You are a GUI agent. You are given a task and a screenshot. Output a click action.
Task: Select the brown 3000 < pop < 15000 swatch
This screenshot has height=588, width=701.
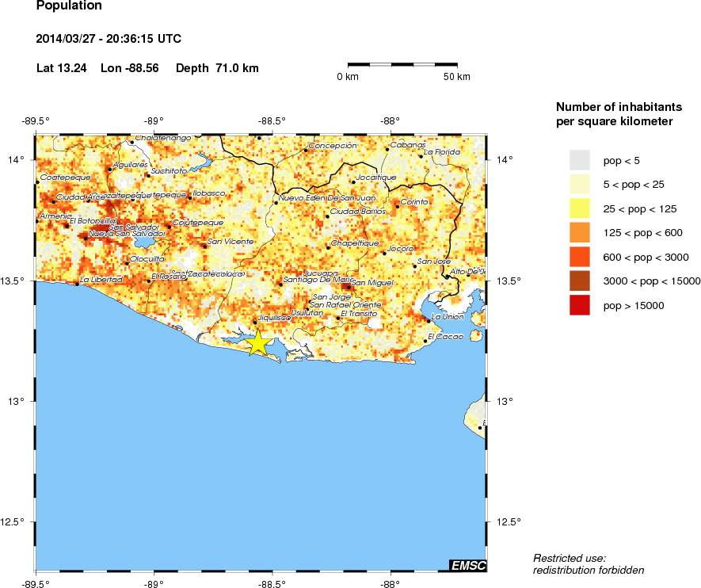point(580,281)
